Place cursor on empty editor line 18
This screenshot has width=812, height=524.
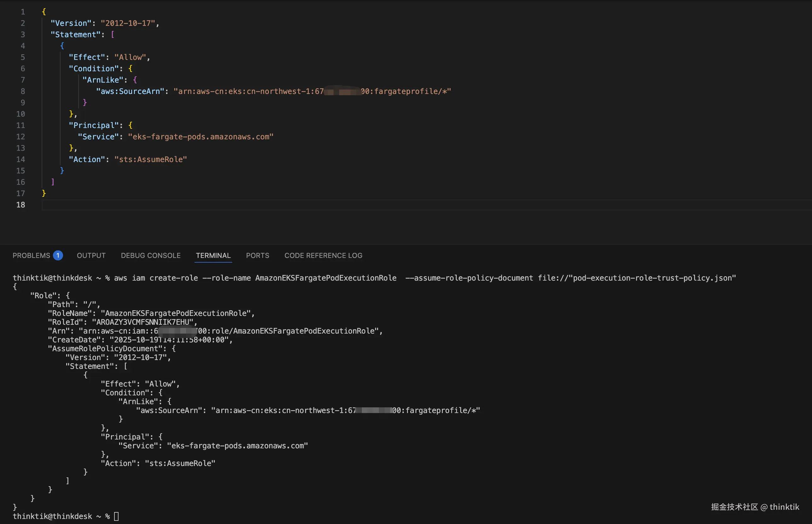click(x=204, y=205)
